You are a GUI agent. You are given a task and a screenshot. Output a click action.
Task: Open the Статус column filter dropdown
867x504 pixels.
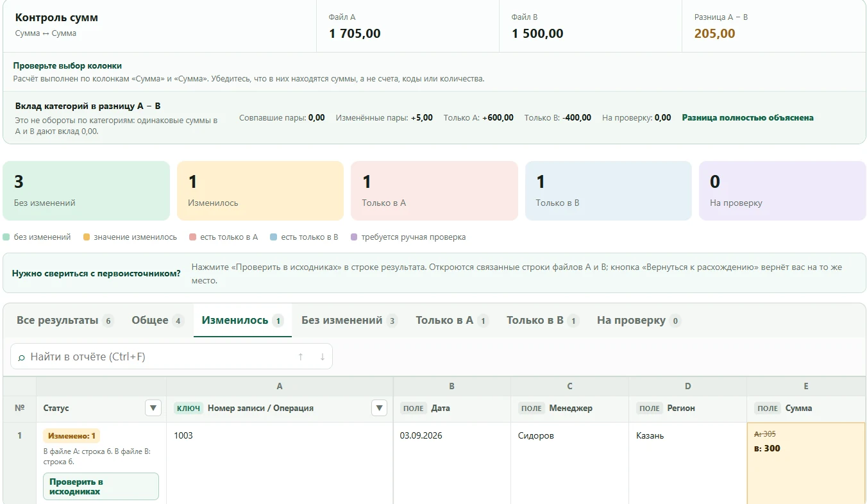(x=153, y=408)
